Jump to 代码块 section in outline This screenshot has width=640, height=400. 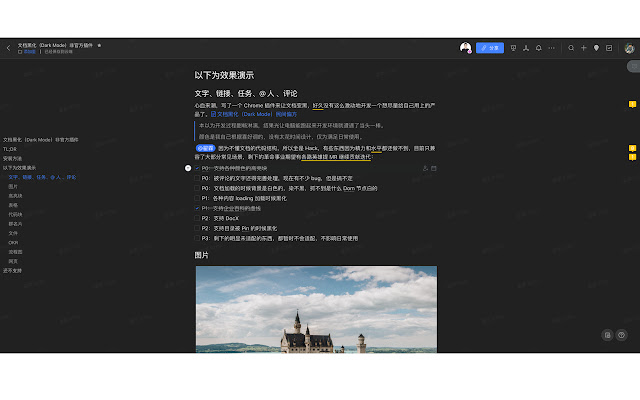pyautogui.click(x=16, y=215)
